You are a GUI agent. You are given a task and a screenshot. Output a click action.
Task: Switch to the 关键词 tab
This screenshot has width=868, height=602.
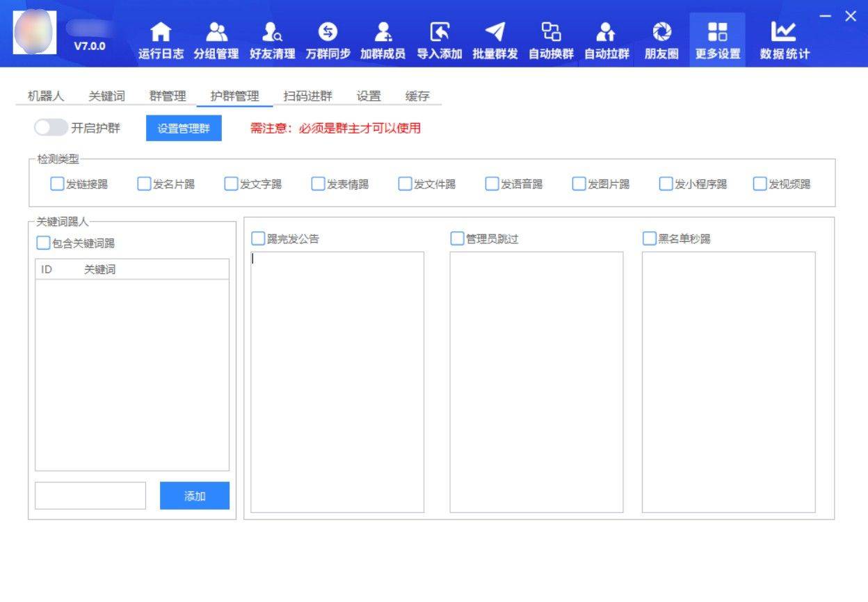click(x=106, y=97)
